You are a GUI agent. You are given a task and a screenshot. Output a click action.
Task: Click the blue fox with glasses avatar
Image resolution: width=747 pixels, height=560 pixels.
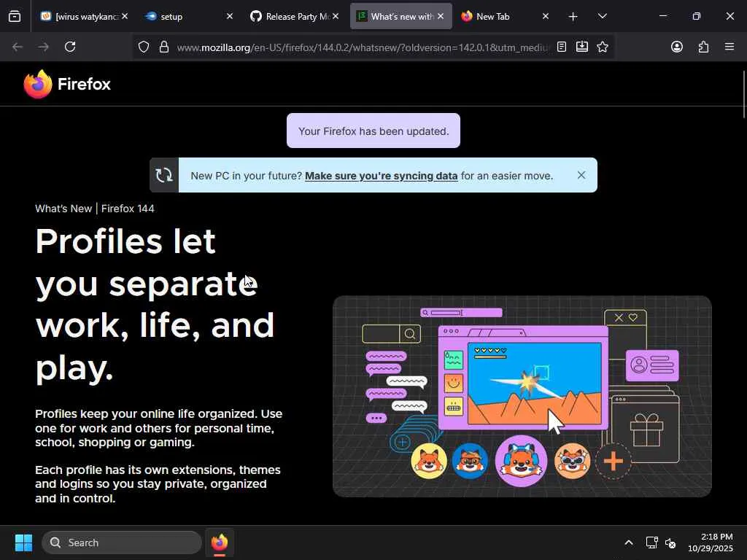[x=470, y=461]
